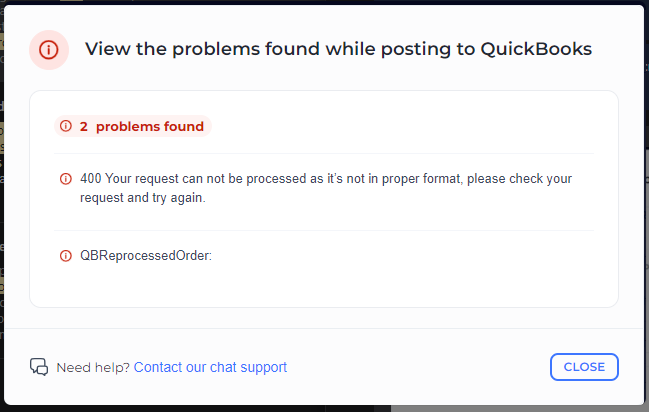Click the large red alert icon in header
Screen dimensions: 649x412
click(x=49, y=49)
